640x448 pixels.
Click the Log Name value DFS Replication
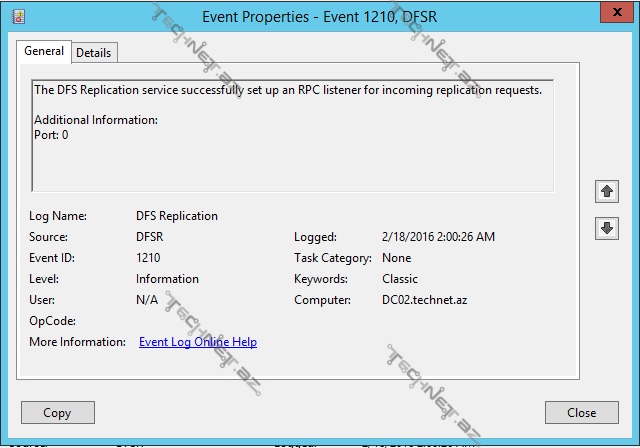point(177,215)
